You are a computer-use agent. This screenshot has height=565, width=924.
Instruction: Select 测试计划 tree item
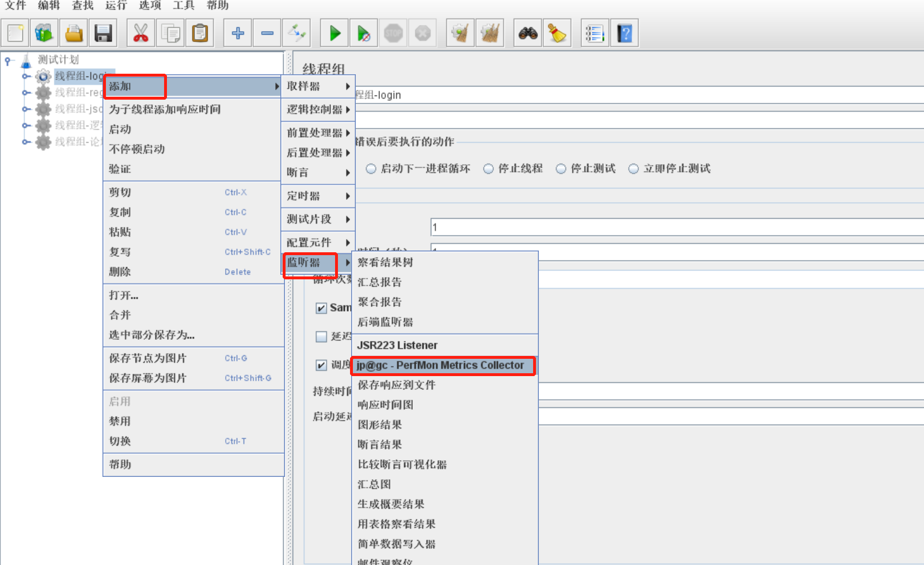click(58, 59)
